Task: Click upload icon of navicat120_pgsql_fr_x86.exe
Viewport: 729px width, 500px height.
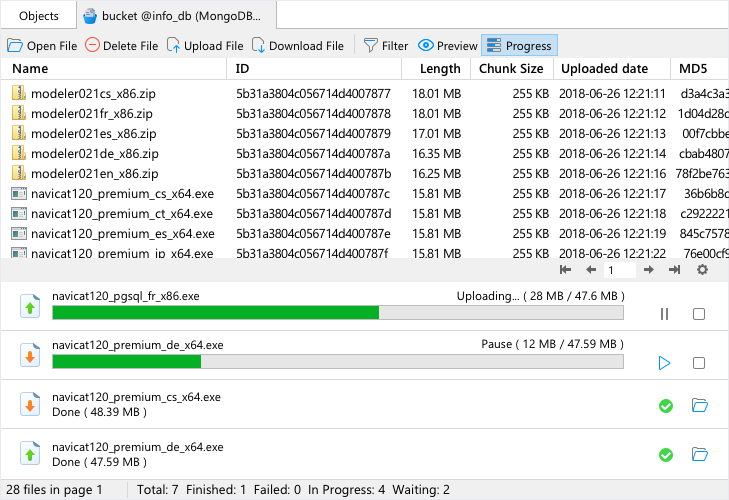Action: 30,307
